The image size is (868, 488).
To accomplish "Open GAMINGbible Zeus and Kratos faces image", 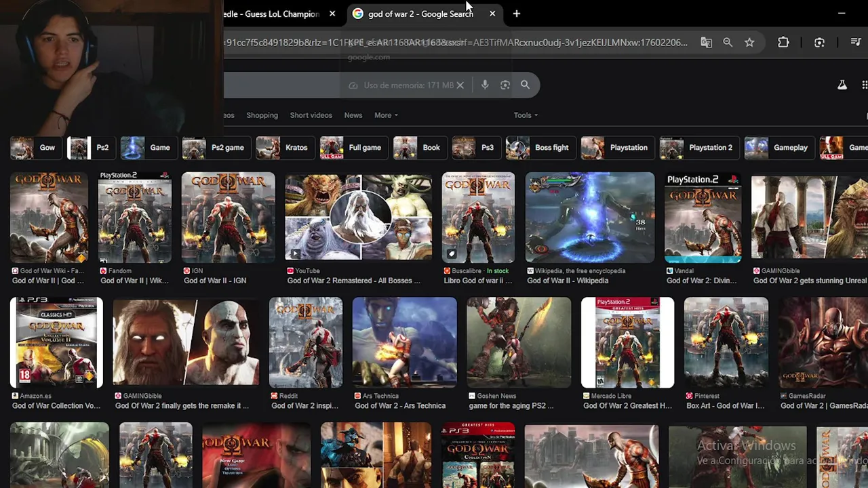I will coord(186,342).
